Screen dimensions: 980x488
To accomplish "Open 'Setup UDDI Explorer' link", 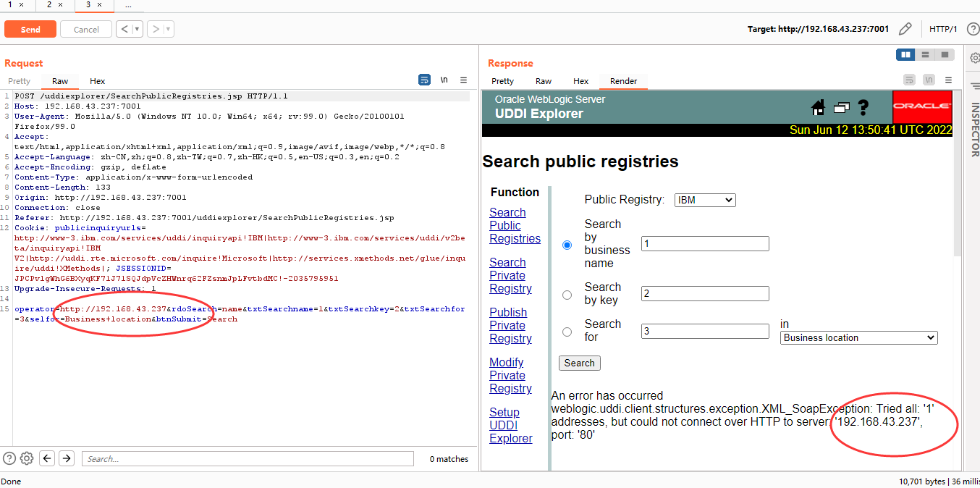I will 510,425.
